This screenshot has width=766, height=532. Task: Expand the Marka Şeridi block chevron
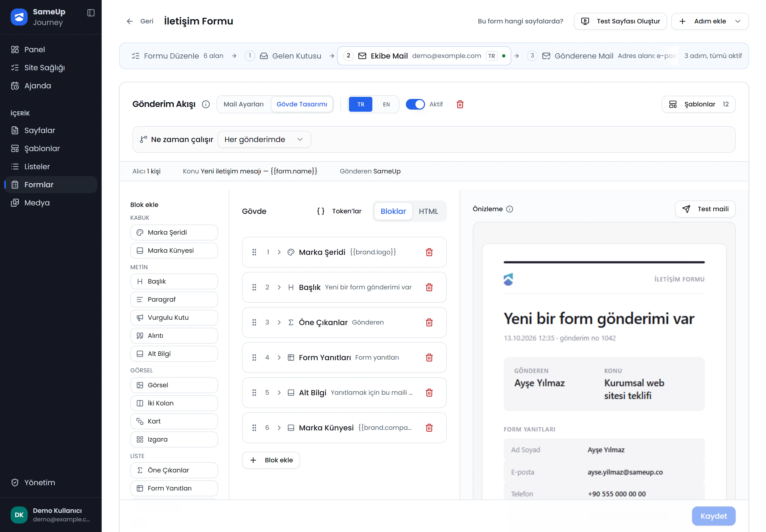click(x=279, y=252)
